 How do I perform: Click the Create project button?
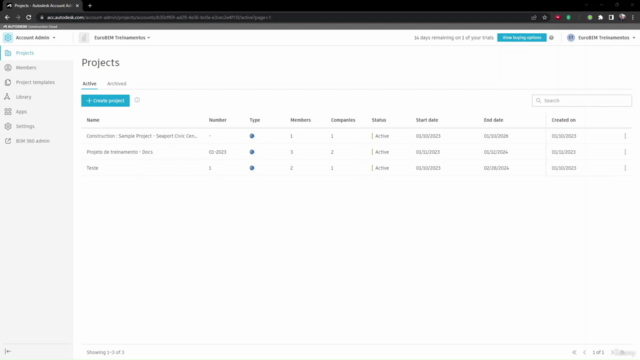tap(105, 100)
